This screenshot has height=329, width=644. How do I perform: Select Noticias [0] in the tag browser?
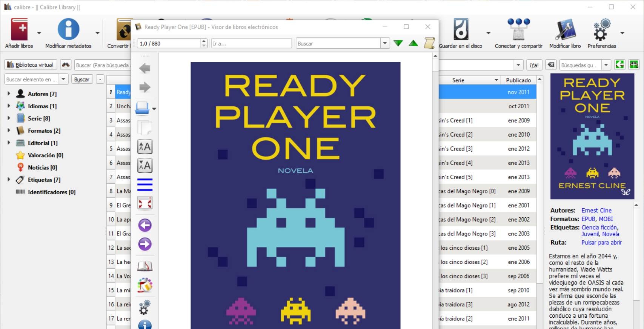coord(42,167)
